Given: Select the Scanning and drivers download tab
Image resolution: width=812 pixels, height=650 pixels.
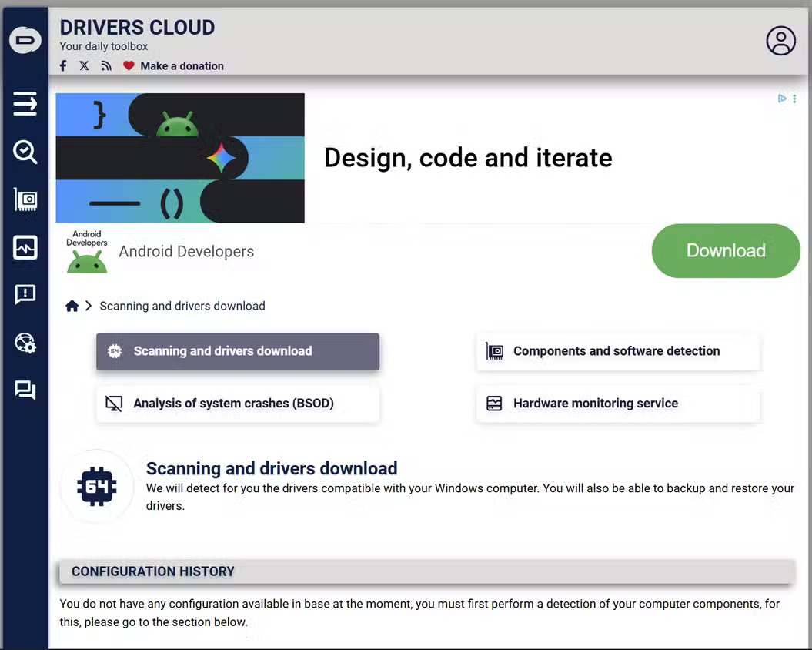Looking at the screenshot, I should pos(238,351).
